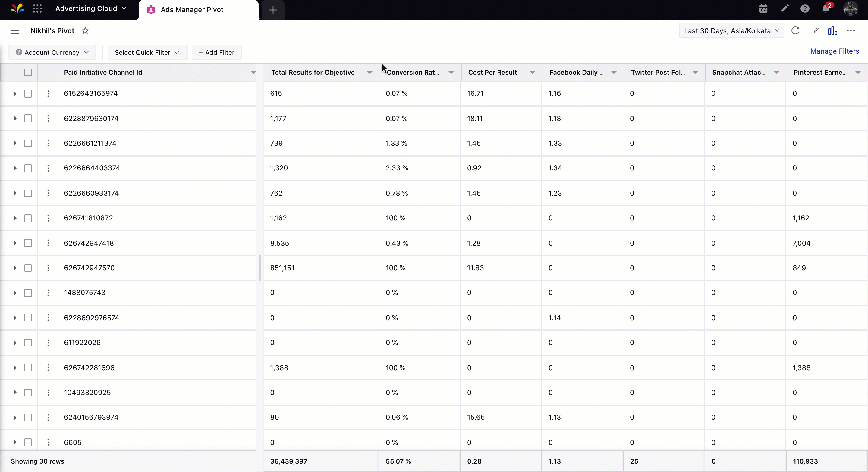The width and height of the screenshot is (868, 472).
Task: Click the Add Filter button
Action: [216, 52]
